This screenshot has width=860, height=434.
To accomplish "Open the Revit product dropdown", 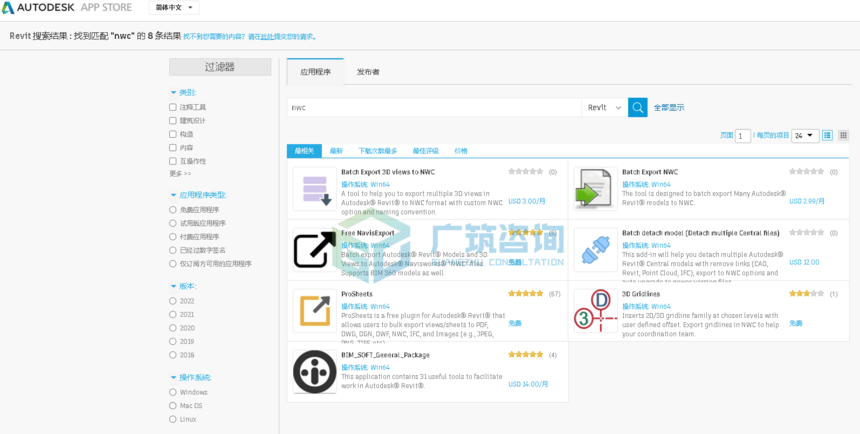I will point(604,108).
